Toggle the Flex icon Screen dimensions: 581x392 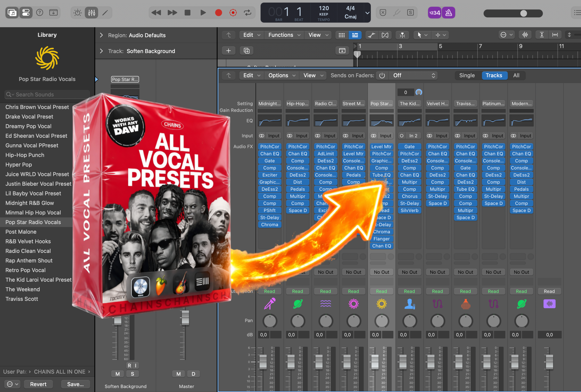point(385,35)
